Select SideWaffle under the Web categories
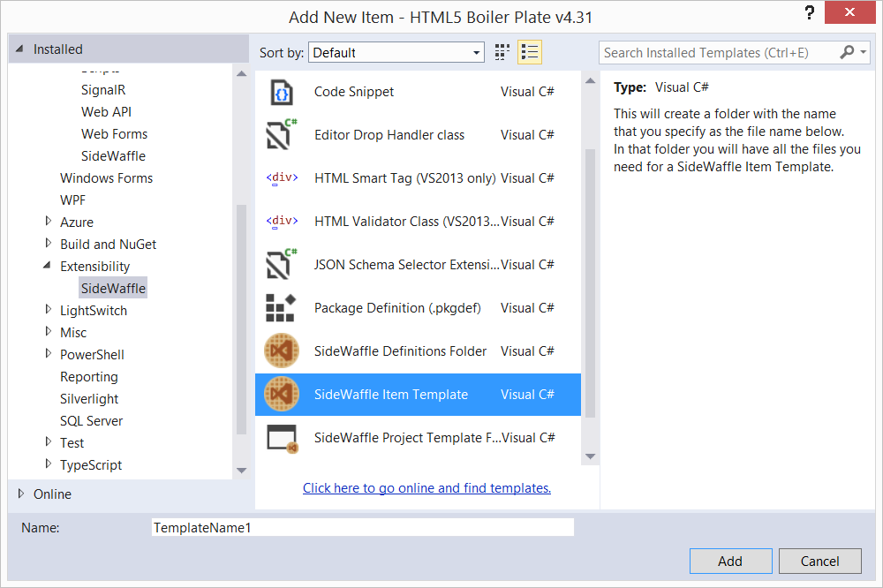The height and width of the screenshot is (588, 883). point(113,156)
